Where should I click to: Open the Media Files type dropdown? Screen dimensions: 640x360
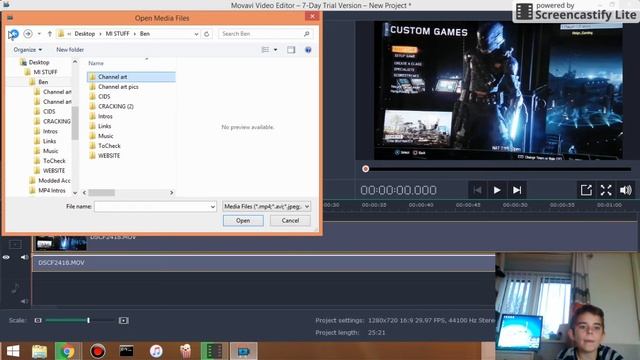(x=267, y=207)
